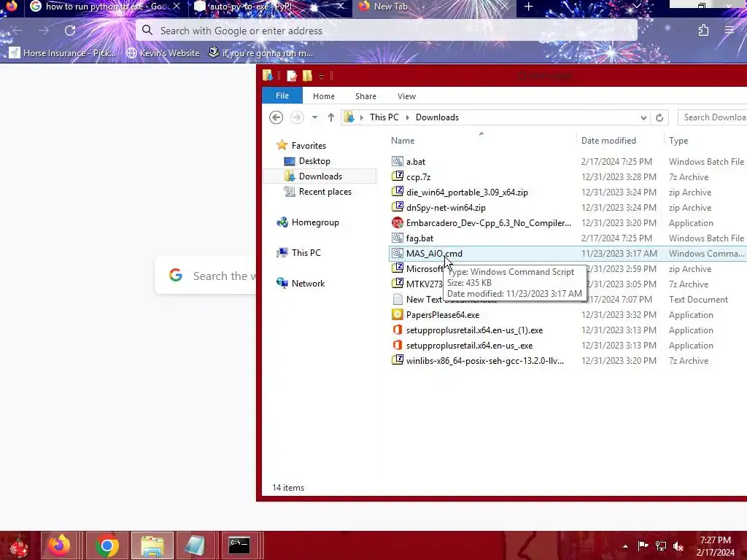Open a new Firefox tab with plus button
The width and height of the screenshot is (747, 560).
(528, 7)
